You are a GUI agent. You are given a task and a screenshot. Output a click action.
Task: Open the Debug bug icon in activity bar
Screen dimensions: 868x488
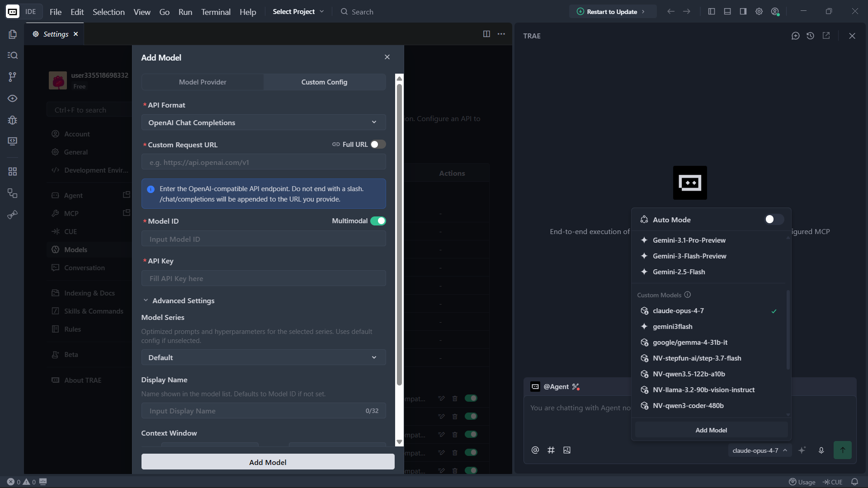coord(13,120)
